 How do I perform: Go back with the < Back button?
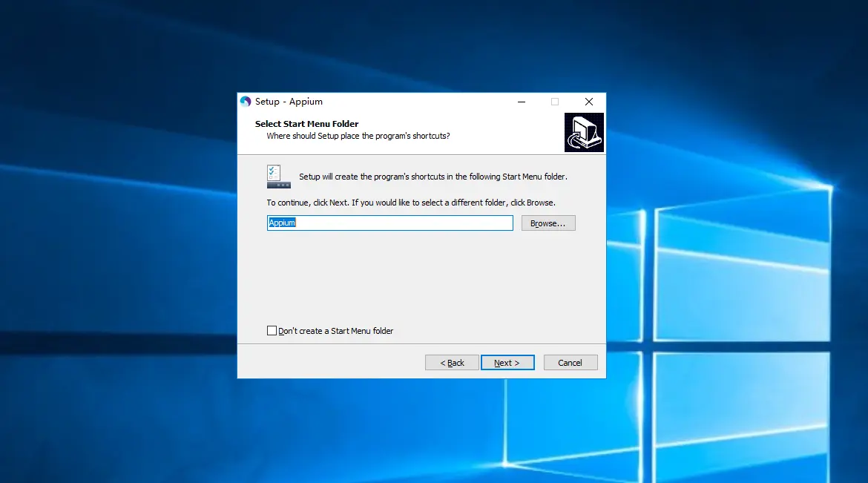(452, 363)
